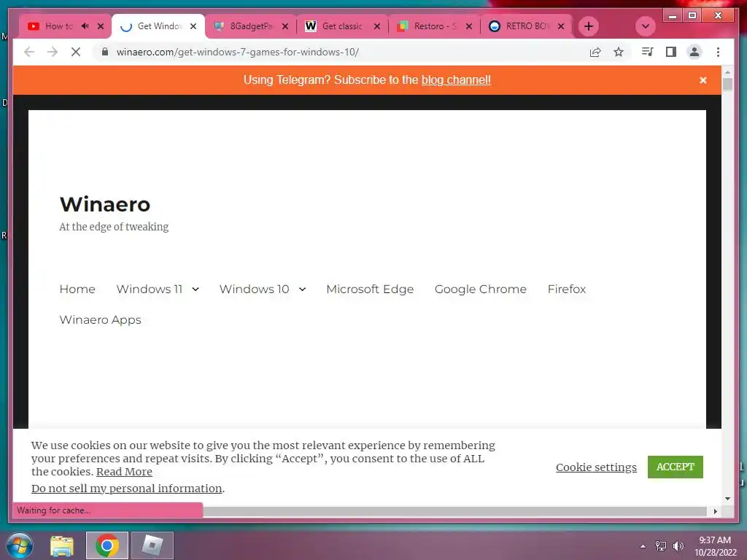This screenshot has height=560, width=747.
Task: Open a new tab with plus button
Action: click(589, 26)
